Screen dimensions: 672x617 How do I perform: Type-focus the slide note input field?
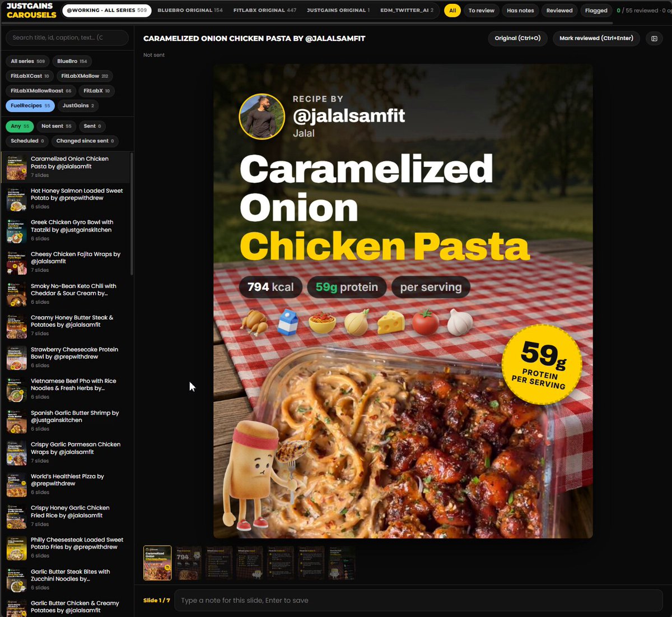[x=418, y=600]
